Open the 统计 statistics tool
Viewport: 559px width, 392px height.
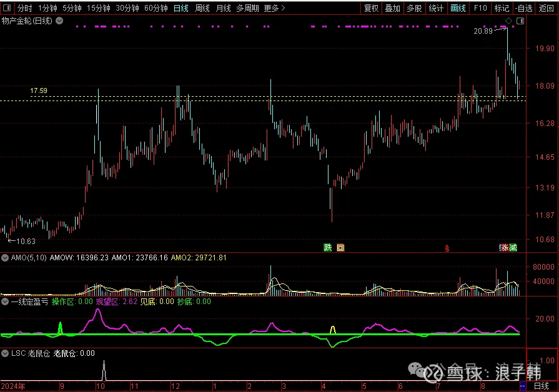[x=436, y=8]
